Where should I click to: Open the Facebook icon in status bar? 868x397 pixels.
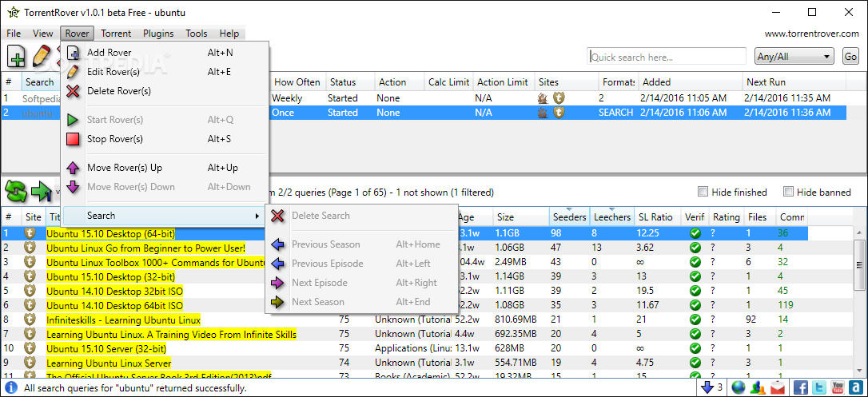point(801,387)
